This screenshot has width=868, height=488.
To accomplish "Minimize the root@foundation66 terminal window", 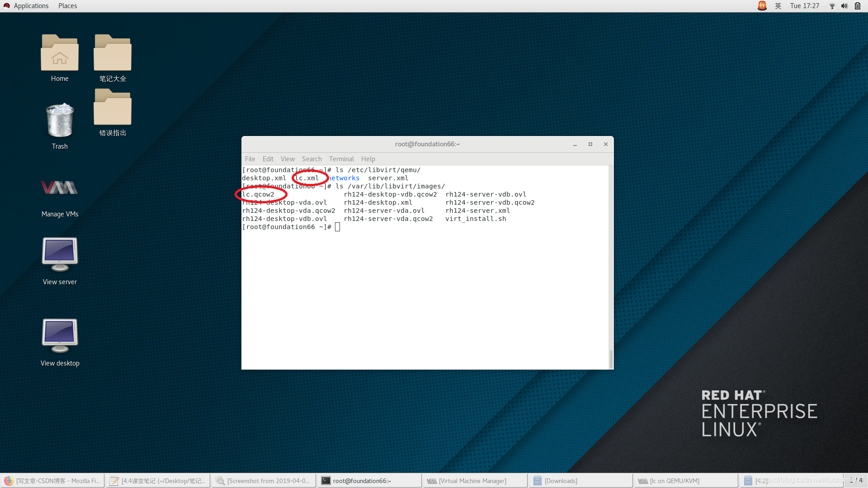I will click(575, 145).
